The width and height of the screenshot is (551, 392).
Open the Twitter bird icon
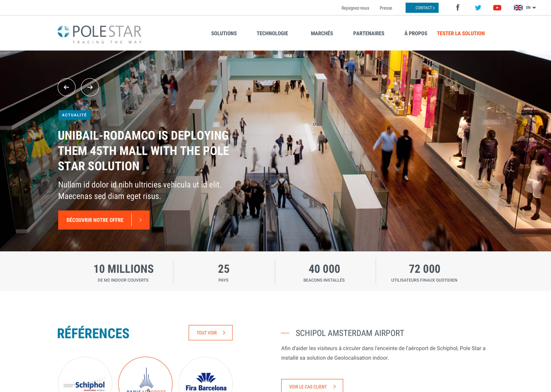(x=478, y=8)
